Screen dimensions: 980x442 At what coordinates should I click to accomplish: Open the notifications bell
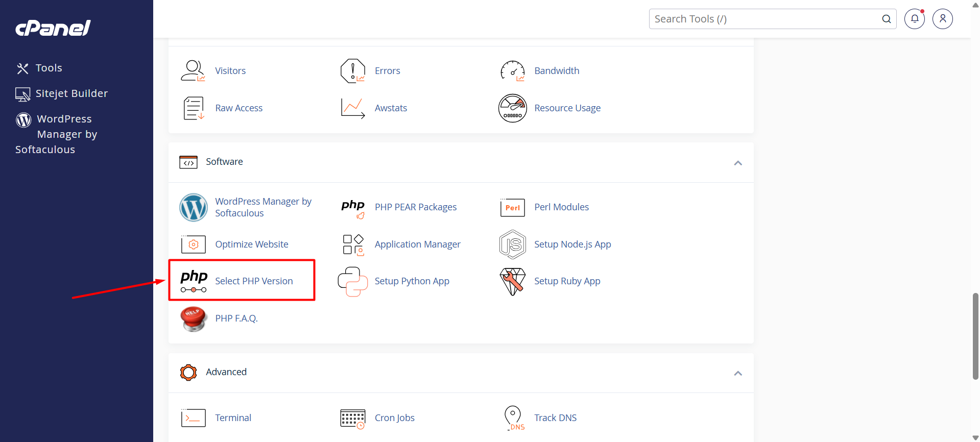point(915,19)
